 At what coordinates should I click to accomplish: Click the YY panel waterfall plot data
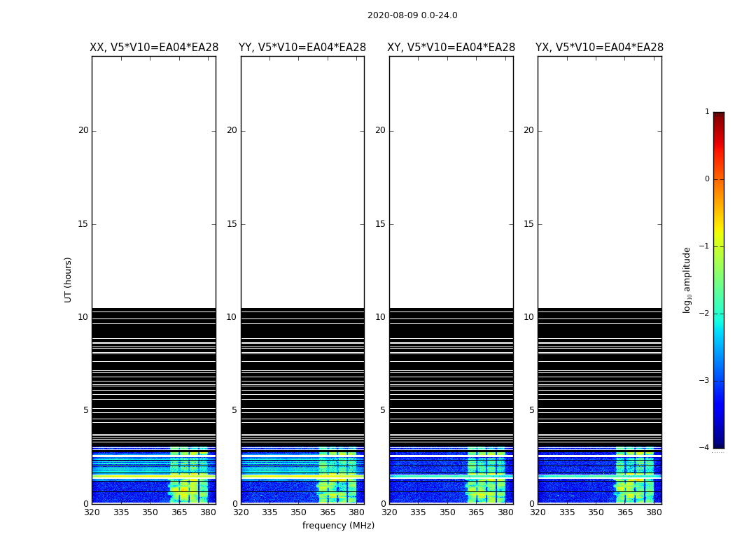point(302,280)
